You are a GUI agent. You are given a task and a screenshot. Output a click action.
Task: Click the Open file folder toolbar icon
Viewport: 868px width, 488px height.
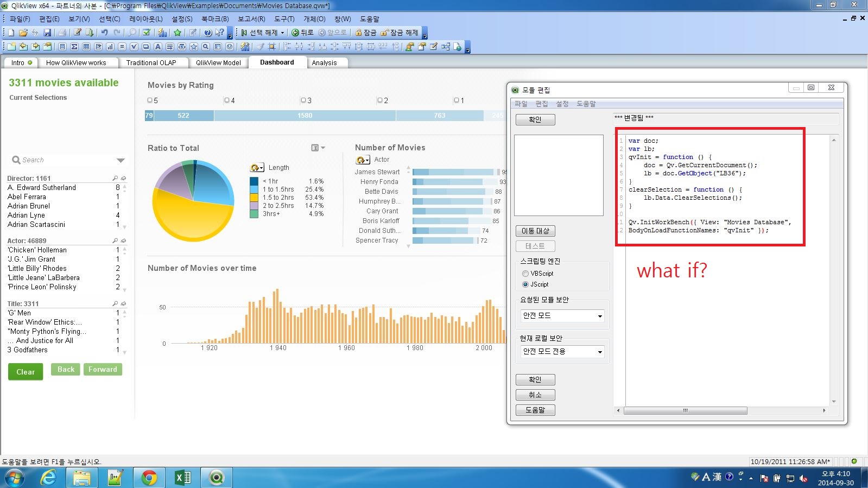[23, 33]
